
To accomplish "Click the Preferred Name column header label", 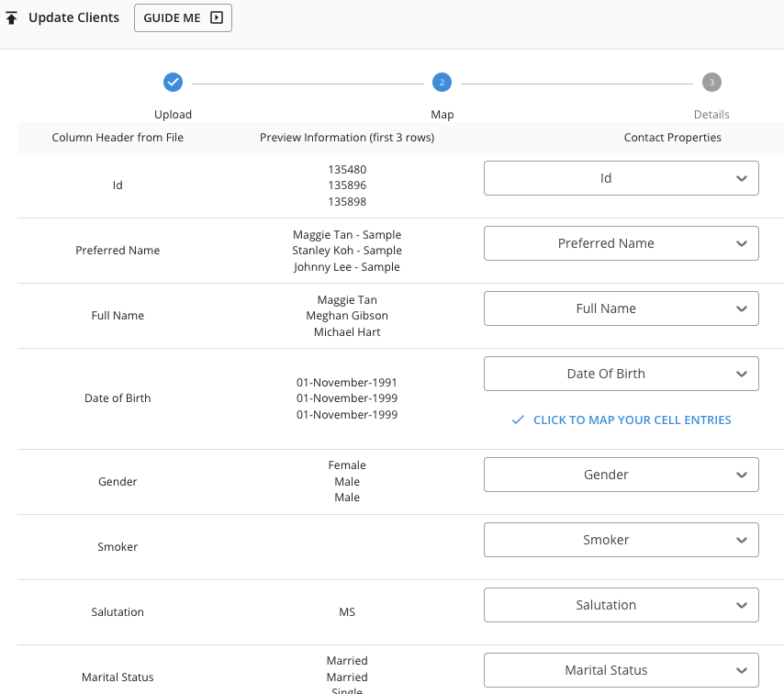I will [x=118, y=250].
